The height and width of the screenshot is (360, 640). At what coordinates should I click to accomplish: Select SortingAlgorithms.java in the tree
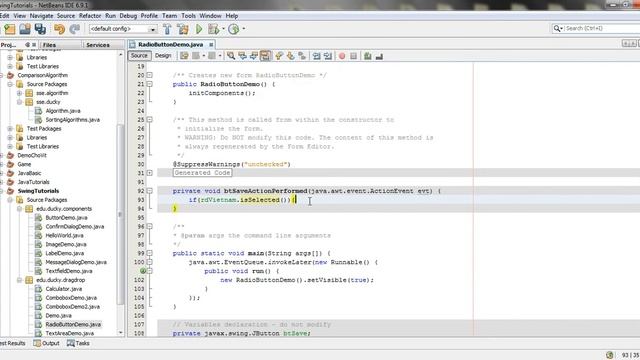point(73,120)
